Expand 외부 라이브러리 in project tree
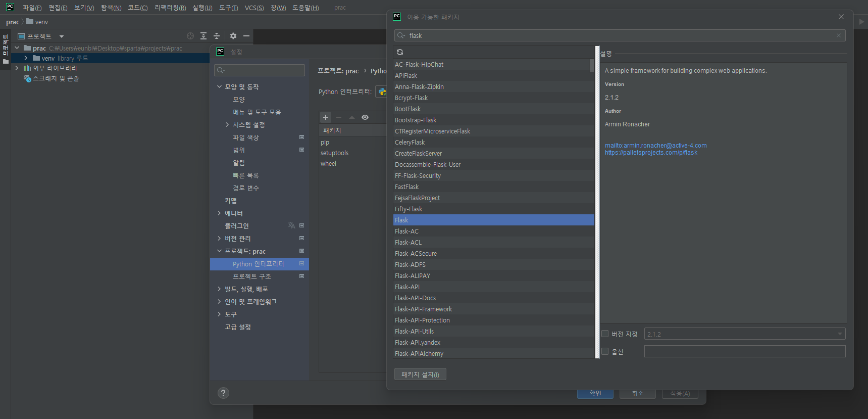The height and width of the screenshot is (419, 868). [17, 68]
